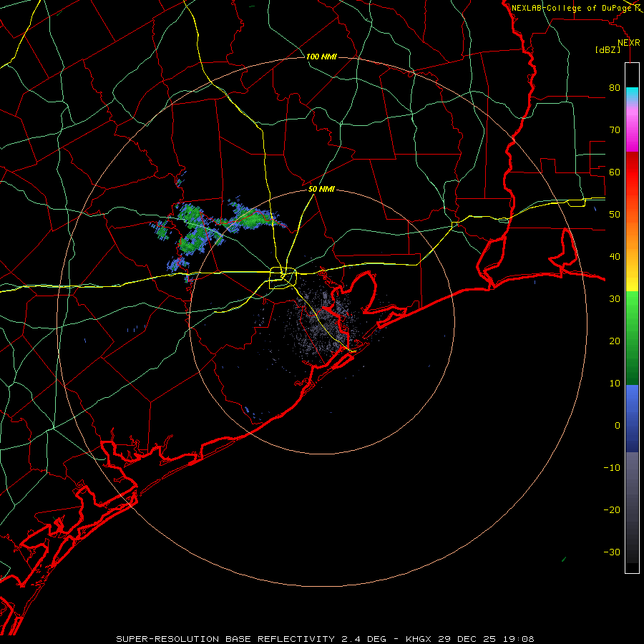The height and width of the screenshot is (644, 644).
Task: Click the green segment of the color bar
Action: (x=632, y=338)
